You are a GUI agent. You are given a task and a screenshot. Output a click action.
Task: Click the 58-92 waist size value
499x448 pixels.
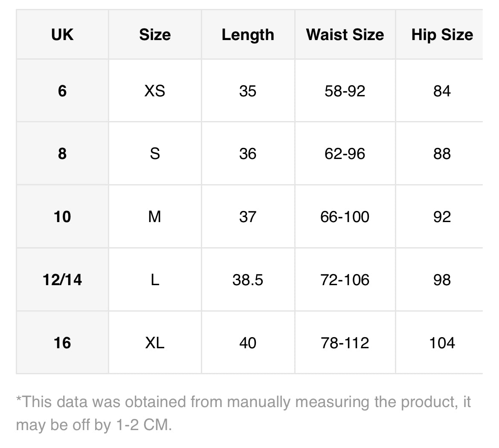345,91
